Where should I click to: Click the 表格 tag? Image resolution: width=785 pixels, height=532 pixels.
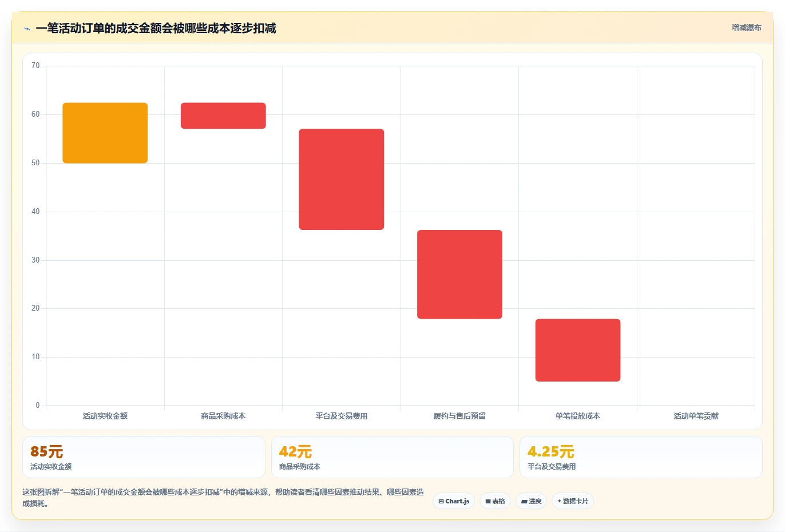point(495,501)
